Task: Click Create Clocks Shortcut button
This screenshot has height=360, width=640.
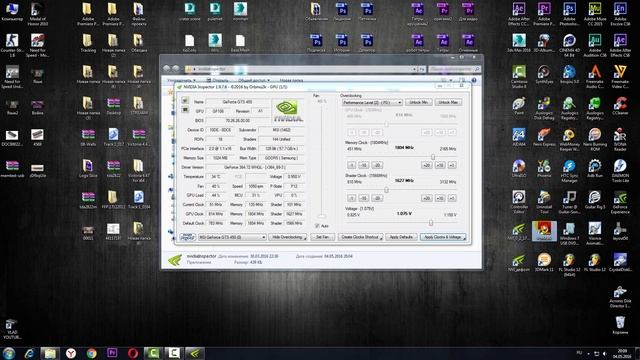Action: (x=360, y=237)
